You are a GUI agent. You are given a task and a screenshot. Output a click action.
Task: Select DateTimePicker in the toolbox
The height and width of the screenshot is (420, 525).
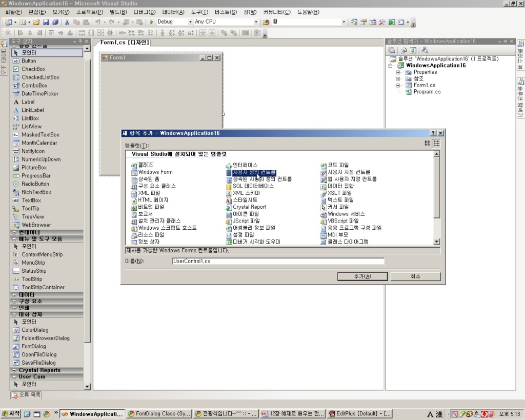(40, 94)
